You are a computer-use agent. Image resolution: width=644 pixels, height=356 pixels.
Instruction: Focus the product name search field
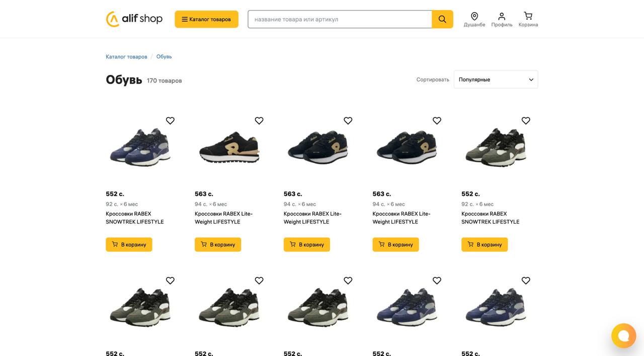340,19
